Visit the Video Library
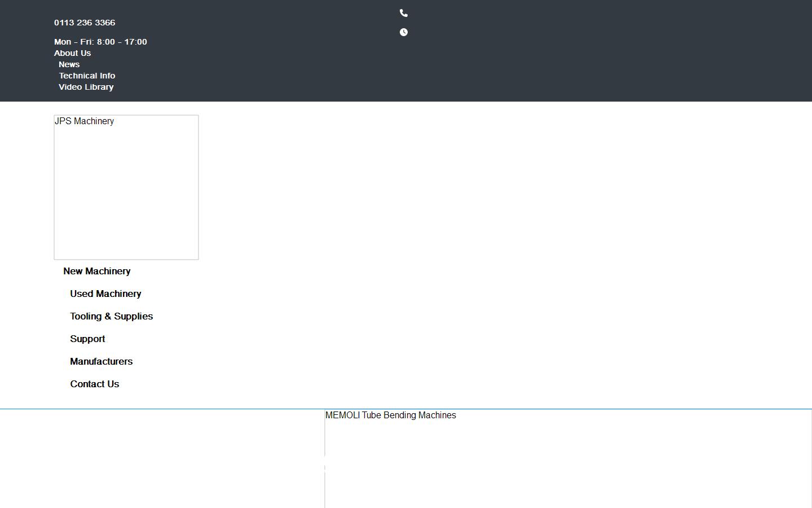This screenshot has height=508, width=812. tap(86, 87)
